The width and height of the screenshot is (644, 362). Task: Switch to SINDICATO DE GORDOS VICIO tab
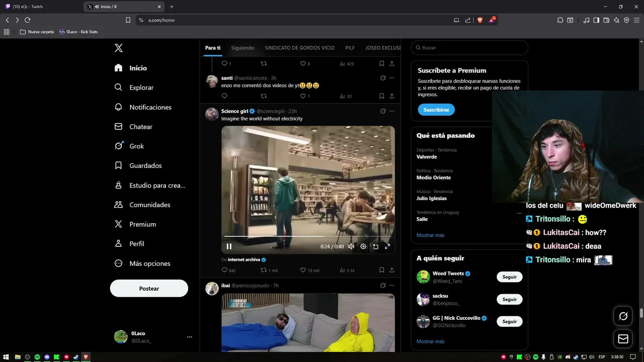299,48
